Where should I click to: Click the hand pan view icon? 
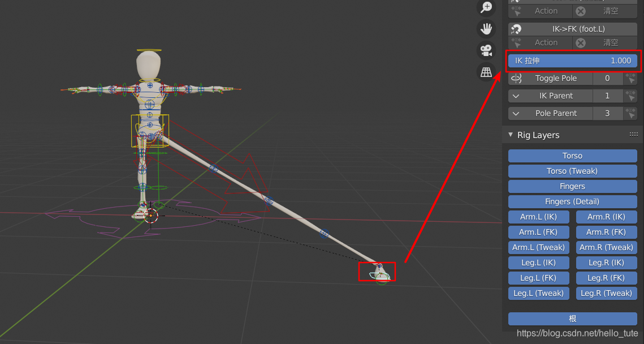tap(486, 29)
